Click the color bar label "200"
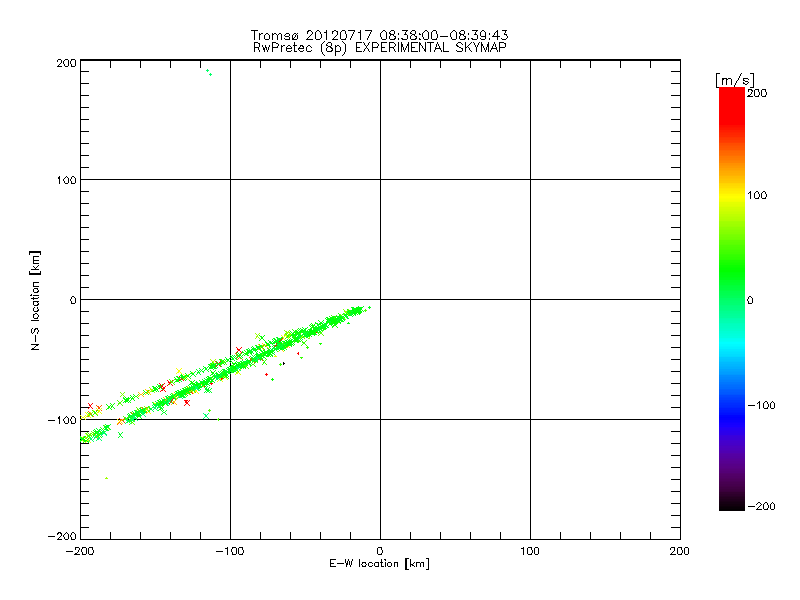The width and height of the screenshot is (800, 600). coord(757,93)
